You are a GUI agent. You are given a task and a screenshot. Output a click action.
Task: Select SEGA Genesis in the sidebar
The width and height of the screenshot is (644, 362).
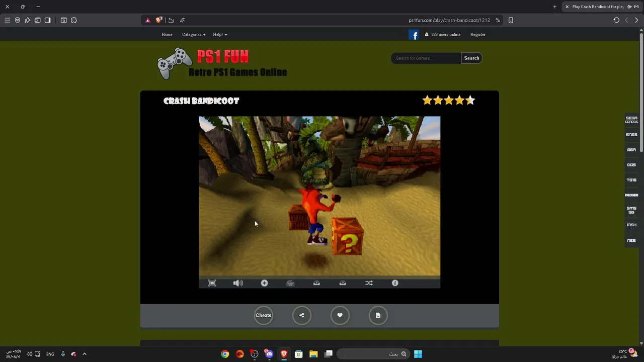point(631,120)
